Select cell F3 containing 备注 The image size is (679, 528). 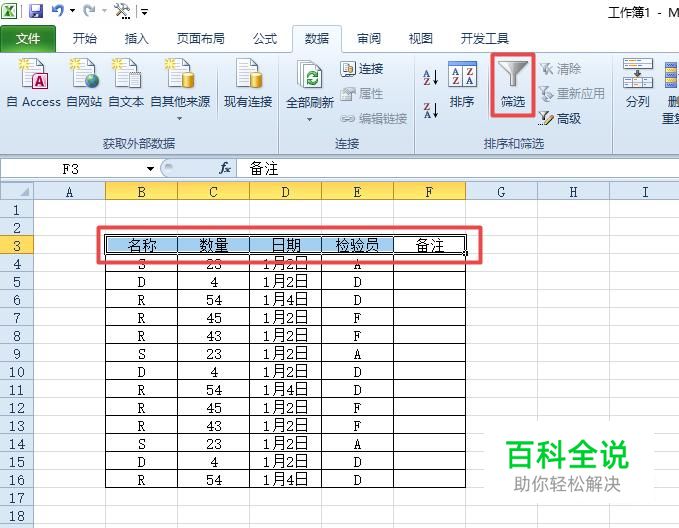tap(430, 245)
